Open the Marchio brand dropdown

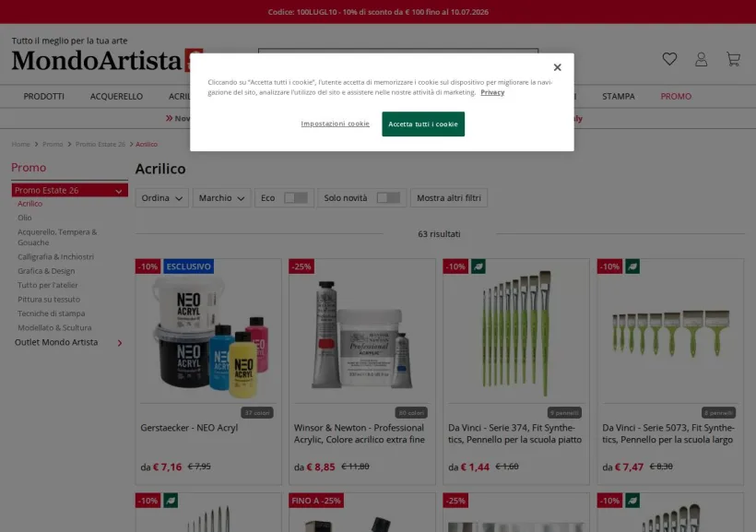click(x=222, y=197)
